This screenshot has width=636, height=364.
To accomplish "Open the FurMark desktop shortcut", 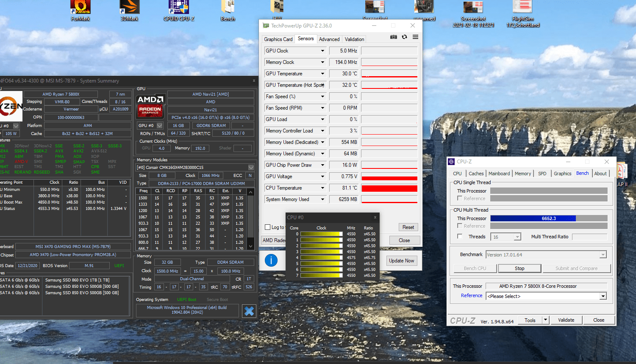I will click(x=81, y=10).
